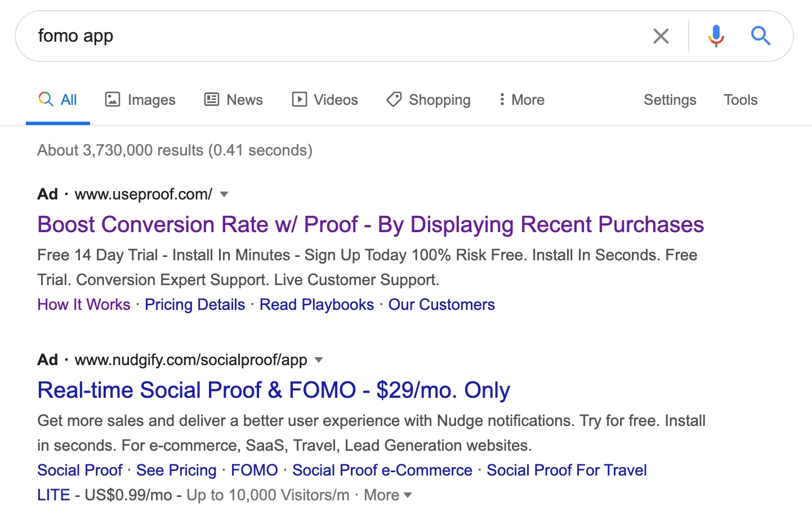Open the Proof ad headline link
The image size is (812, 524).
click(371, 224)
